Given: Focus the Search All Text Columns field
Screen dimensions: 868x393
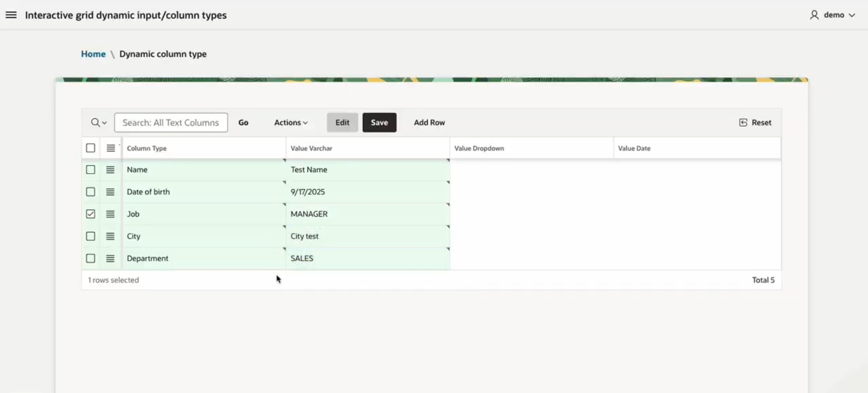Looking at the screenshot, I should pos(171,123).
